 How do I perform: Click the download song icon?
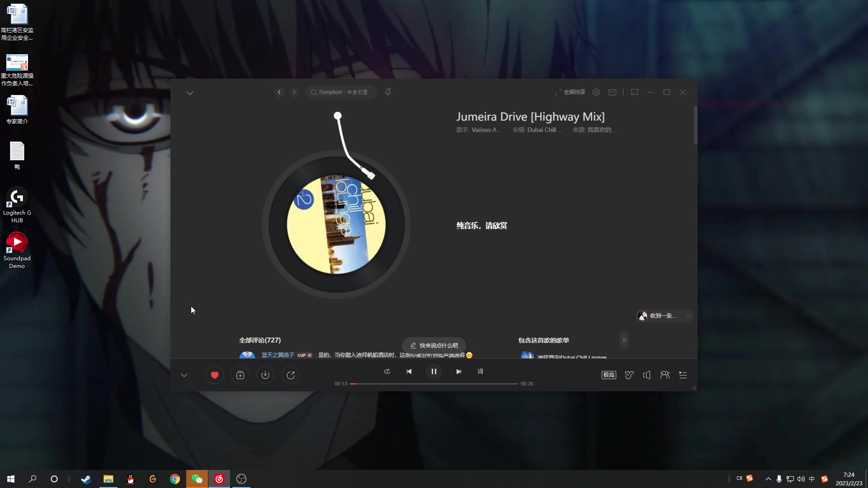tap(265, 375)
